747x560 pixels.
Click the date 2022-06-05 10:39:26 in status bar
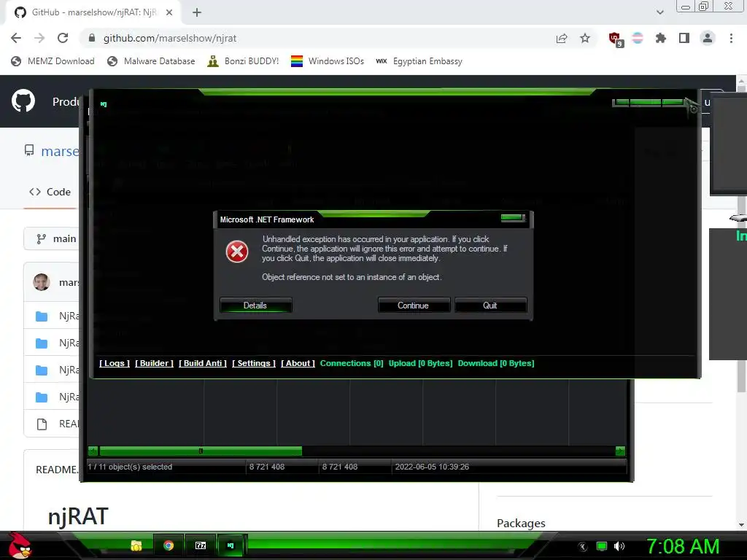coord(432,467)
